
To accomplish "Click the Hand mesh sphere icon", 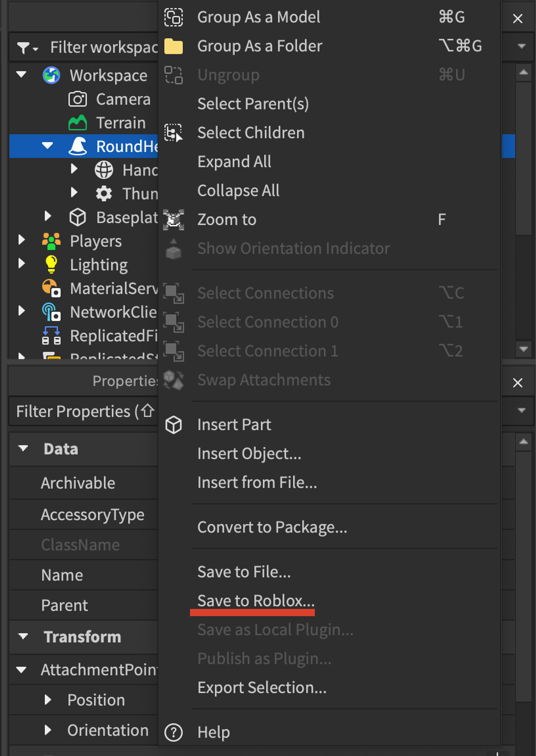I will point(104,170).
